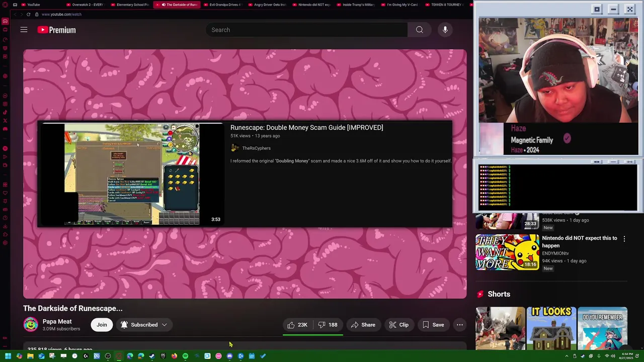Open more actions three-dot menu

point(460,325)
